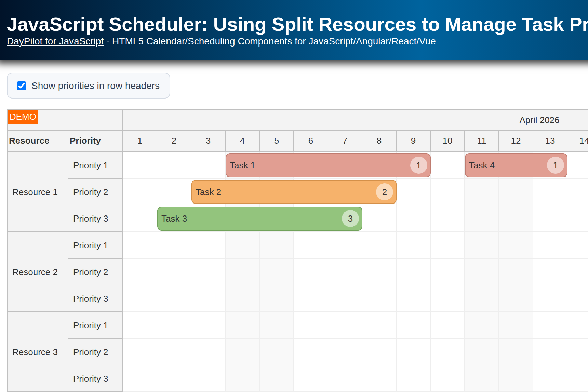The image size is (588, 392).
Task: Click the Resource 2 row header
Action: (35, 272)
